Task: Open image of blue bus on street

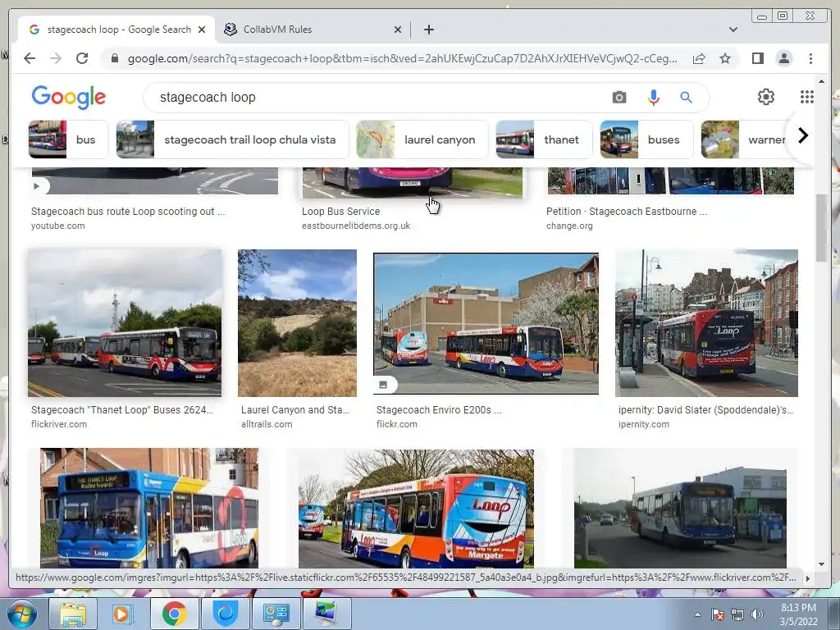Action: click(x=680, y=508)
